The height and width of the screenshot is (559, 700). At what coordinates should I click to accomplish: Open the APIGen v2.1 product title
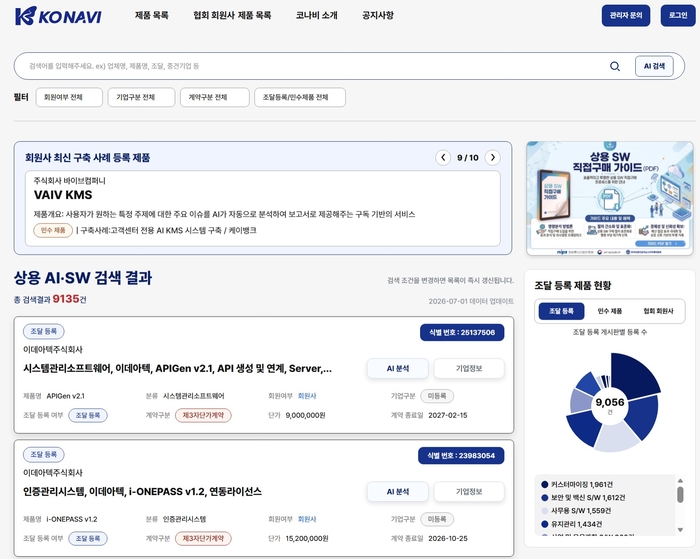177,369
